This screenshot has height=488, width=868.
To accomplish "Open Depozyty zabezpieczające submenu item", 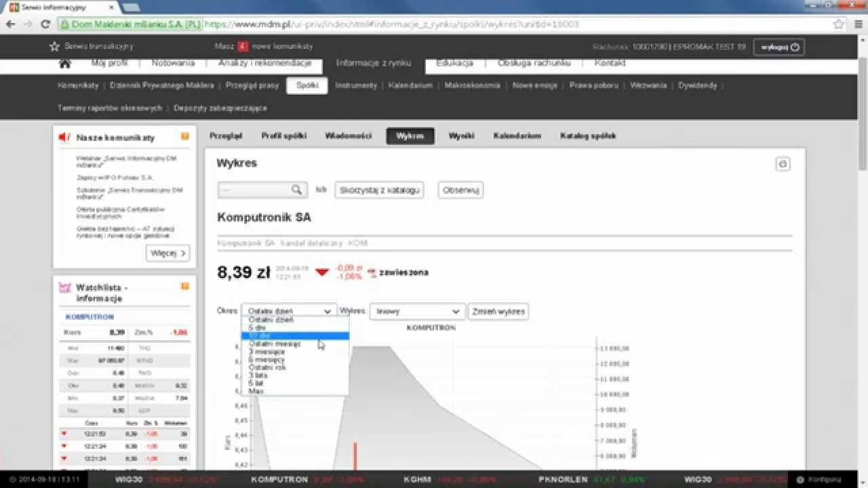I will [x=220, y=108].
